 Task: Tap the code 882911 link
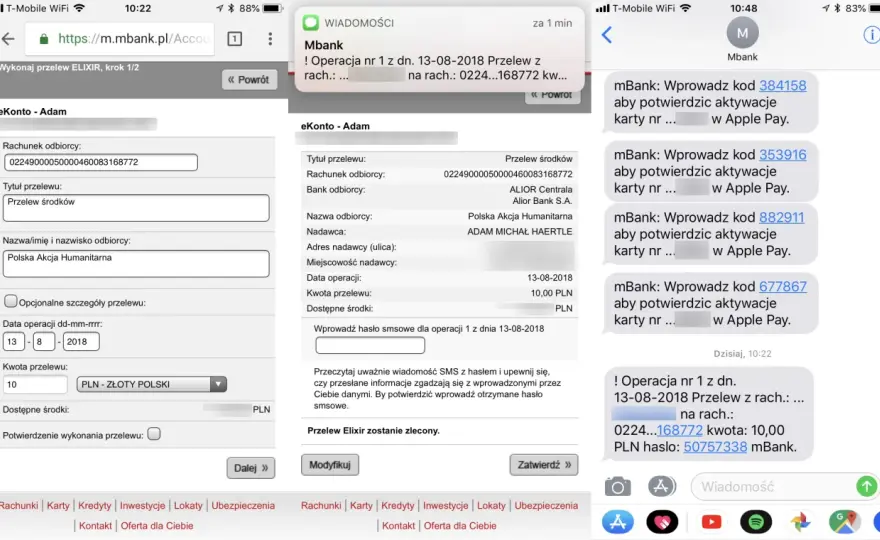[x=781, y=217]
